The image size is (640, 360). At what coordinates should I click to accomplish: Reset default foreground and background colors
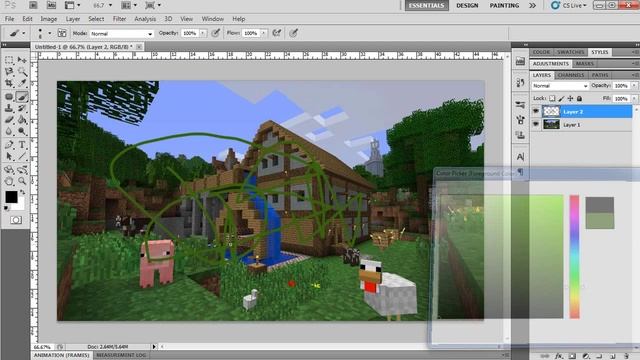point(7,209)
